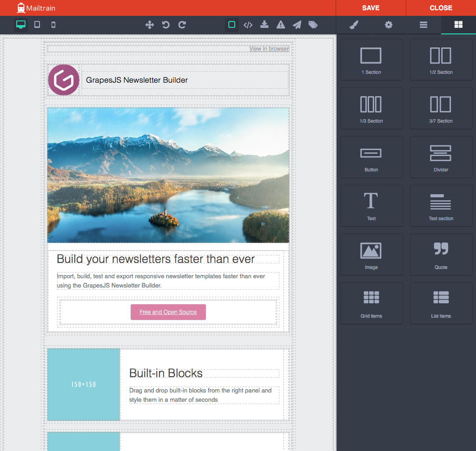The image size is (476, 451).
Task: Check template warnings via the alert icon
Action: (x=280, y=25)
